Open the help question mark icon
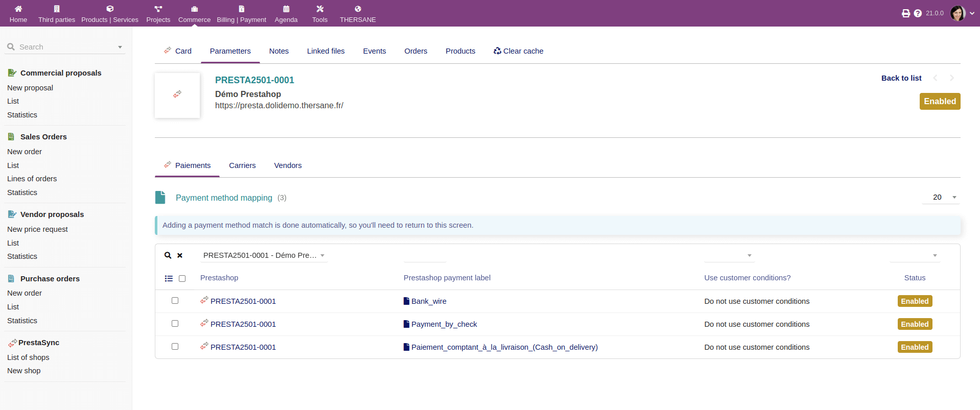This screenshot has width=980, height=410. [x=918, y=13]
